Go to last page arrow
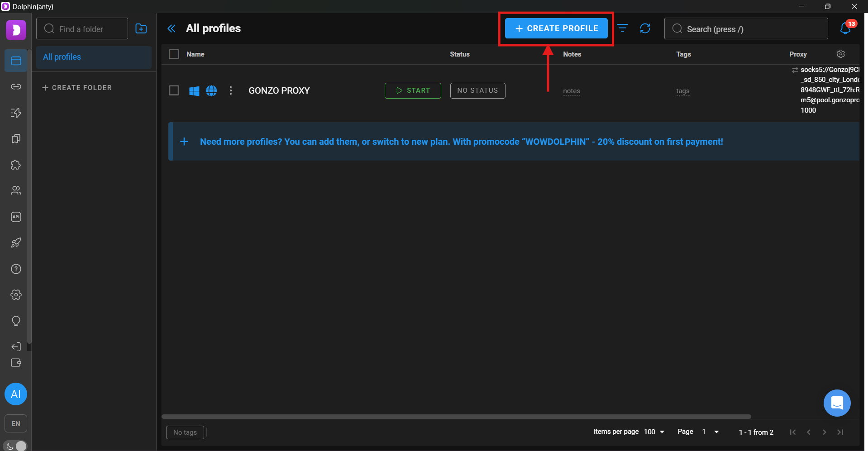The image size is (868, 451). coord(840,432)
